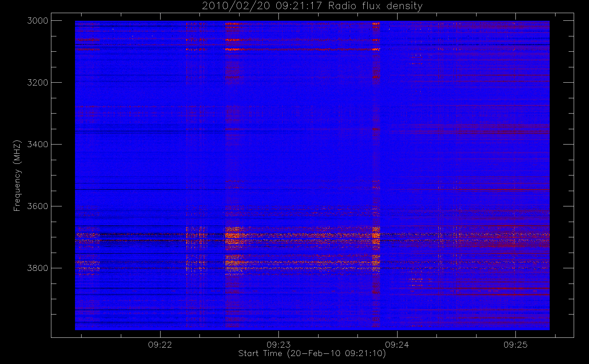Screen dimensions: 589x364
Task: Select the 3600 frequency tick label
Action: (38, 206)
